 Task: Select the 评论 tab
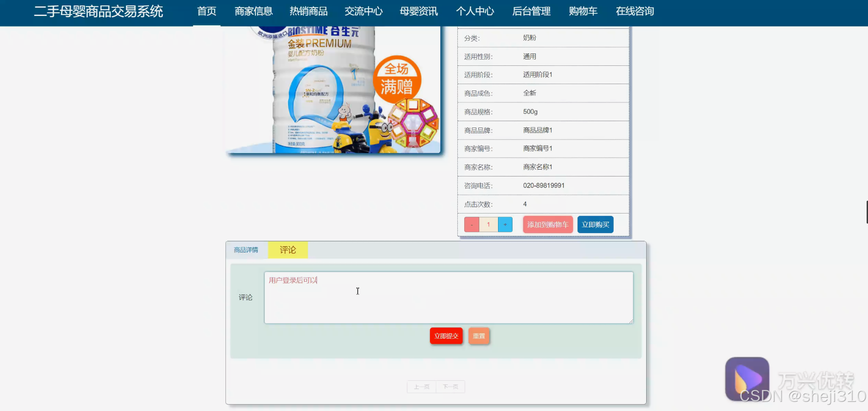(x=288, y=250)
